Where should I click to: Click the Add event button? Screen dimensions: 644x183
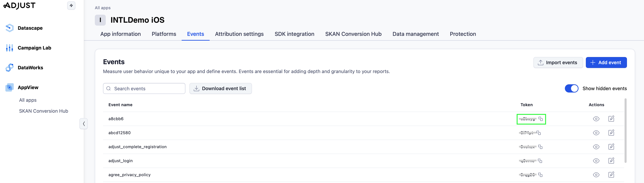pyautogui.click(x=606, y=63)
